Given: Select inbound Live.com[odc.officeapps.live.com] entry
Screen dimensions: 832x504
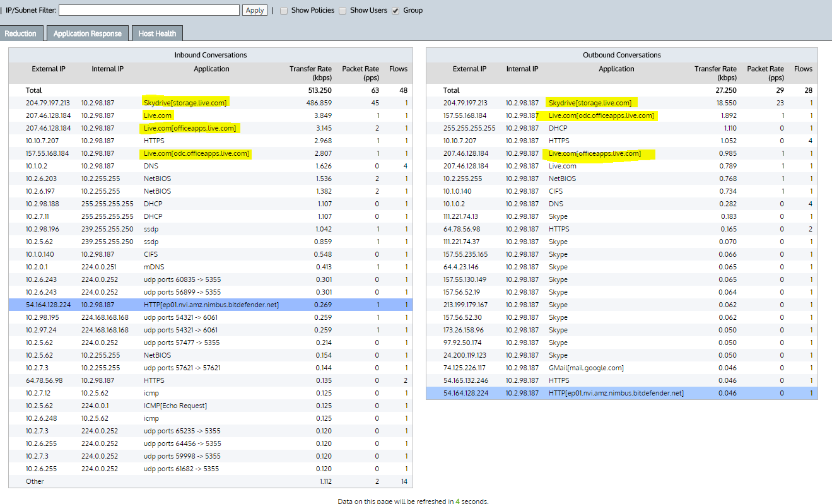Looking at the screenshot, I should (x=196, y=153).
